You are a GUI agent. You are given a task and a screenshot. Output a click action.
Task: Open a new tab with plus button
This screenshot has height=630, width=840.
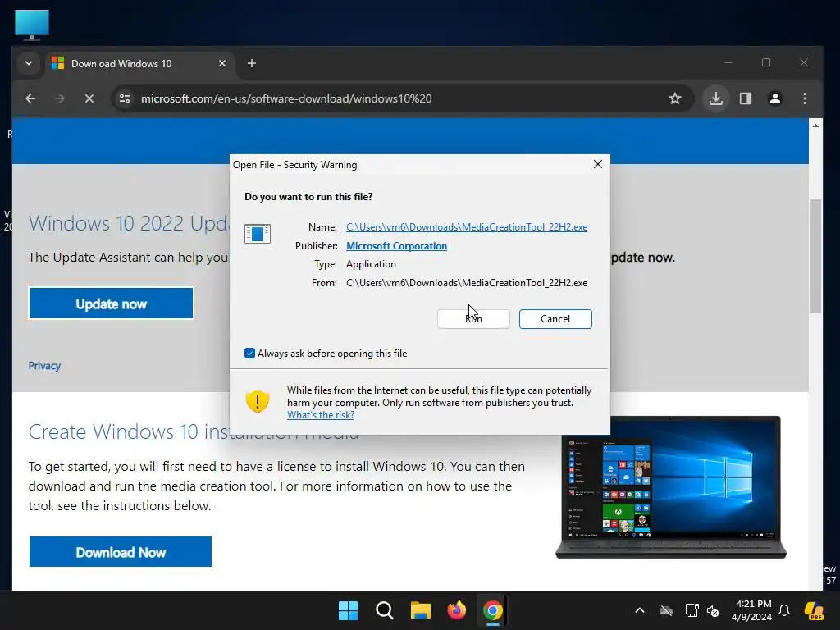(252, 63)
